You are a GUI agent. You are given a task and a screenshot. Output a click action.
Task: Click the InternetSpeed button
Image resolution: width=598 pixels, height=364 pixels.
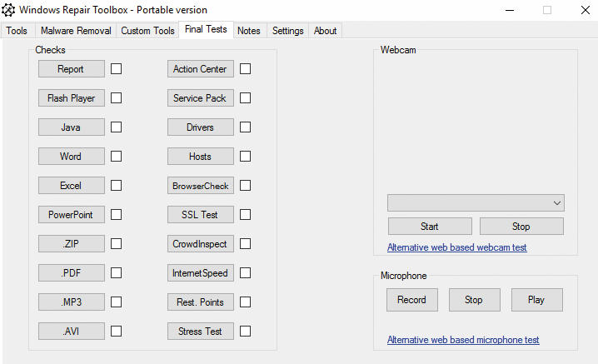(x=201, y=273)
